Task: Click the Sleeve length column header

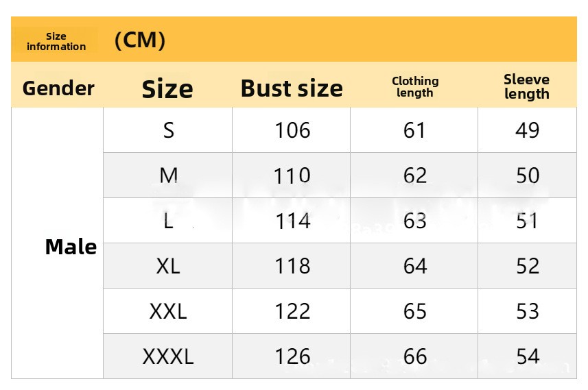Action: (x=527, y=87)
